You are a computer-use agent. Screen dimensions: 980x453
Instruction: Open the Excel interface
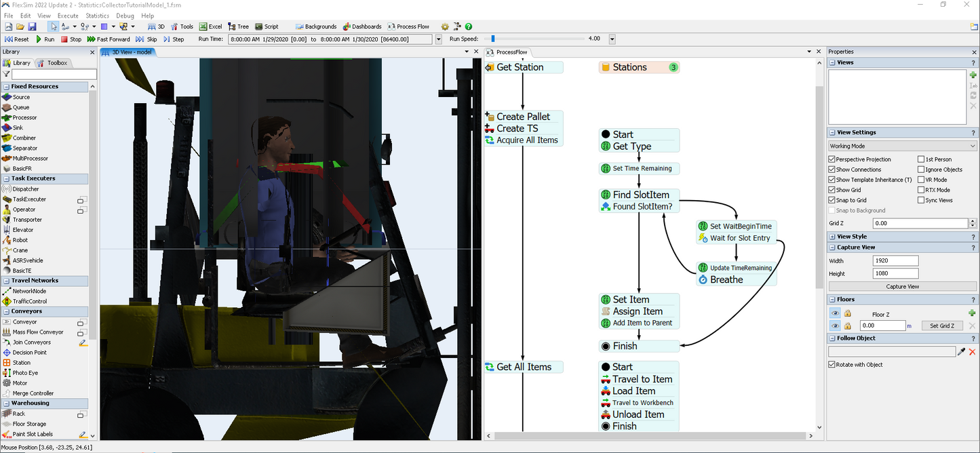point(210,26)
